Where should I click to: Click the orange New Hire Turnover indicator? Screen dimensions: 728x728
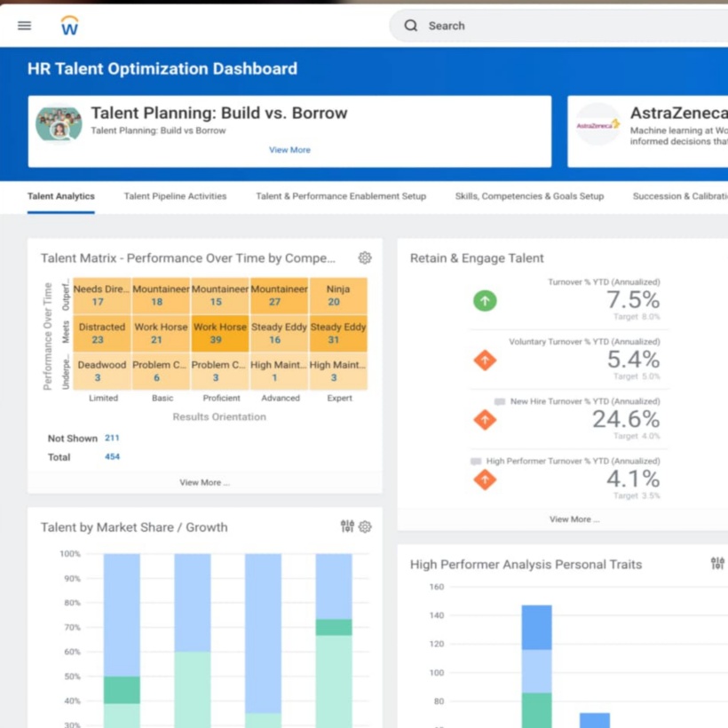(485, 419)
